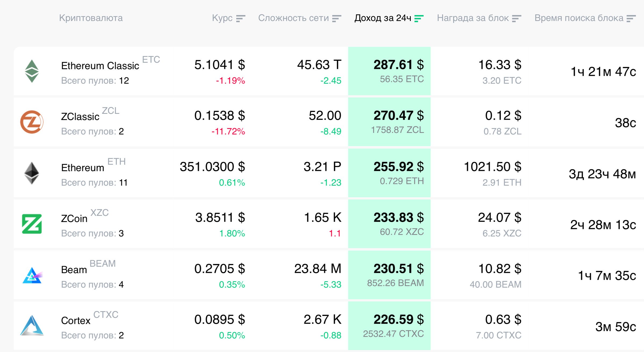Click the 3м 59с block time
644x352 pixels.
click(616, 327)
